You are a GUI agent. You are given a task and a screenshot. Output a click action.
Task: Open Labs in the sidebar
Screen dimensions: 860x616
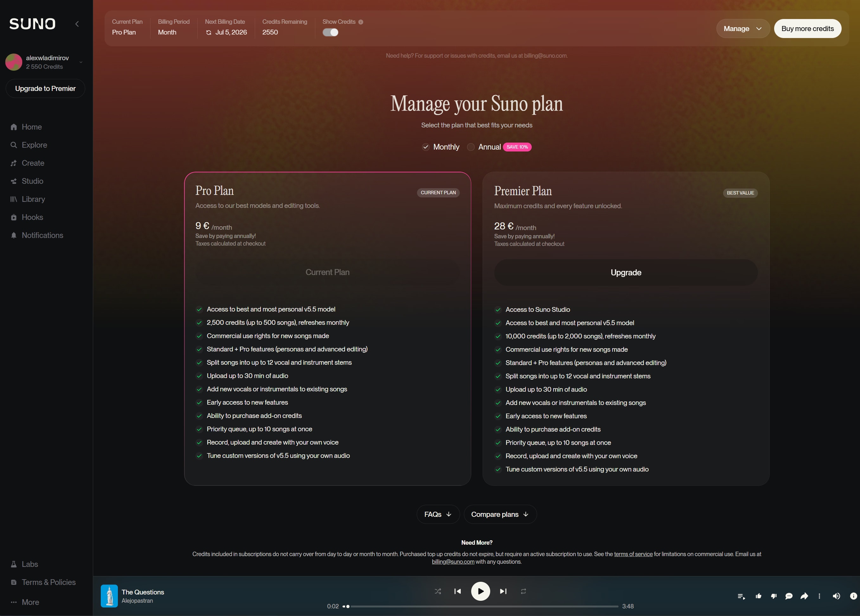(x=24, y=564)
